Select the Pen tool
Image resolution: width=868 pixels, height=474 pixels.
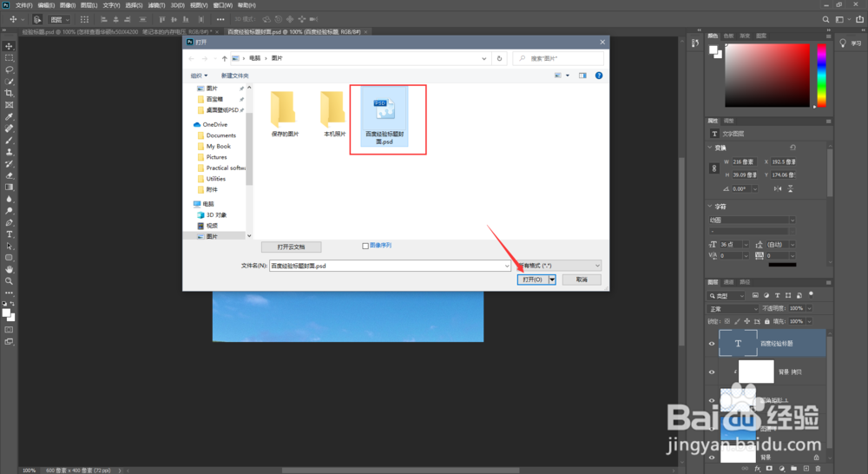[x=9, y=222]
